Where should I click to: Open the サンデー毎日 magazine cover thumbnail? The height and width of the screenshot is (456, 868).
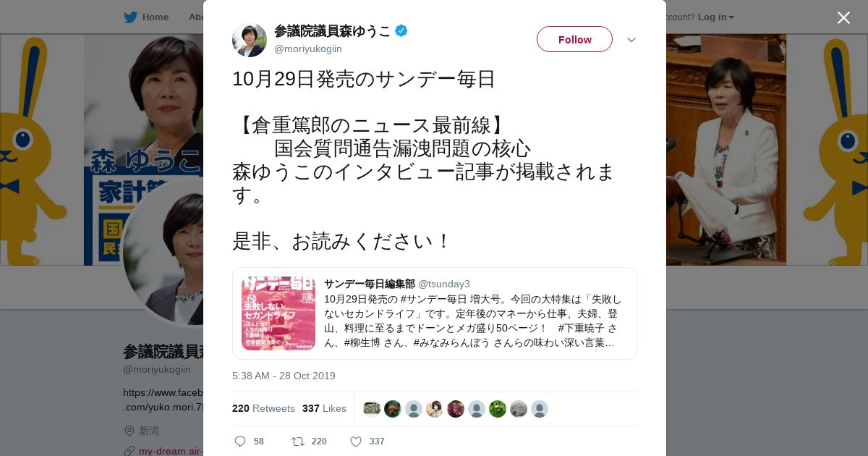click(x=278, y=313)
